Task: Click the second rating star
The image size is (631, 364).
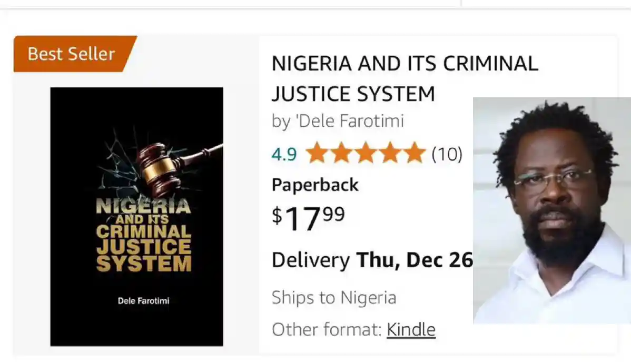Action: pos(341,153)
